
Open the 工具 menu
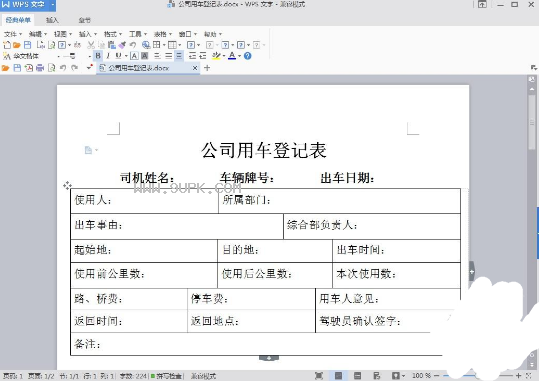point(138,34)
